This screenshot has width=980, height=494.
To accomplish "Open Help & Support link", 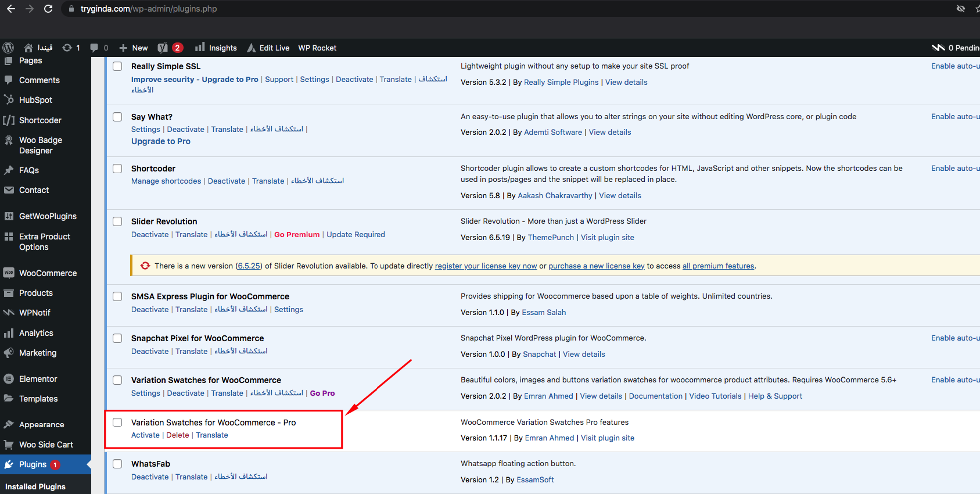I will 775,396.
